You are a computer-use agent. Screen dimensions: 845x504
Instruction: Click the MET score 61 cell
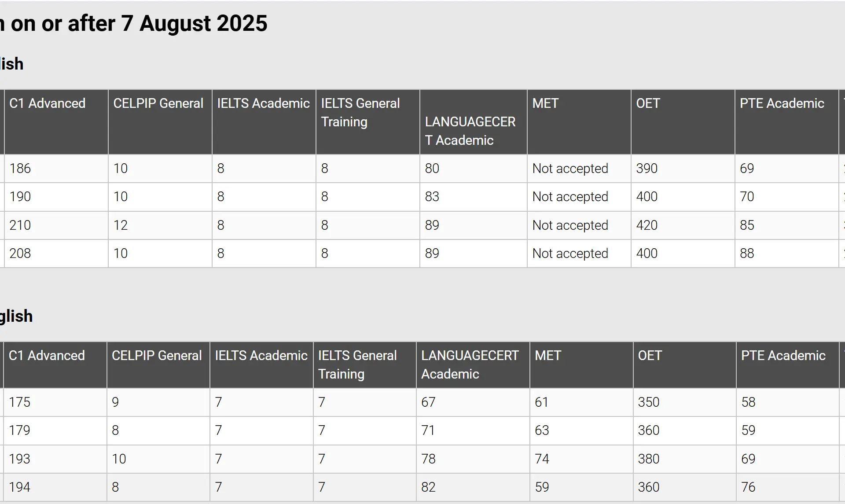click(x=541, y=402)
